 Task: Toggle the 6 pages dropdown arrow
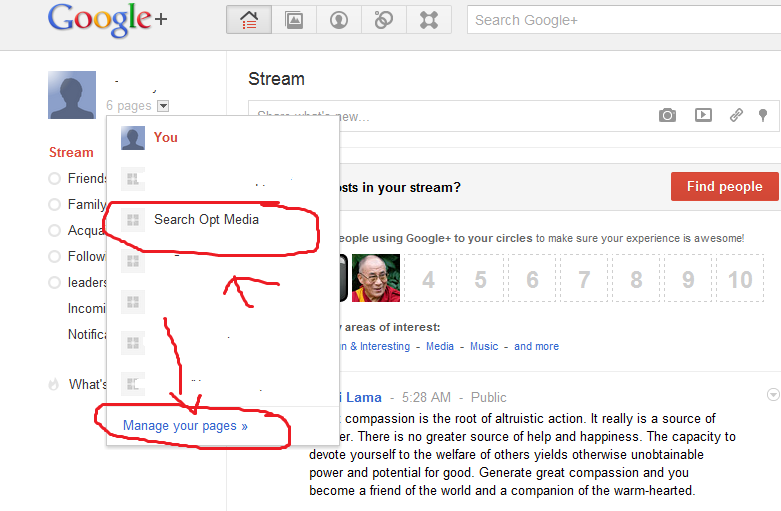(163, 106)
